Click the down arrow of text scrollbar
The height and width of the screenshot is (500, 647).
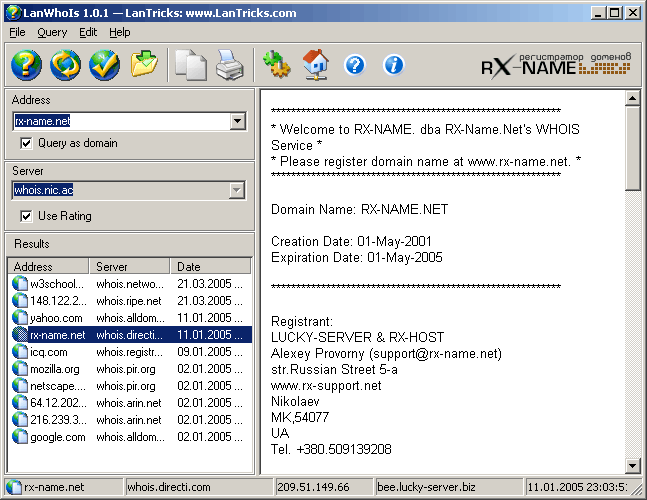coord(632,465)
